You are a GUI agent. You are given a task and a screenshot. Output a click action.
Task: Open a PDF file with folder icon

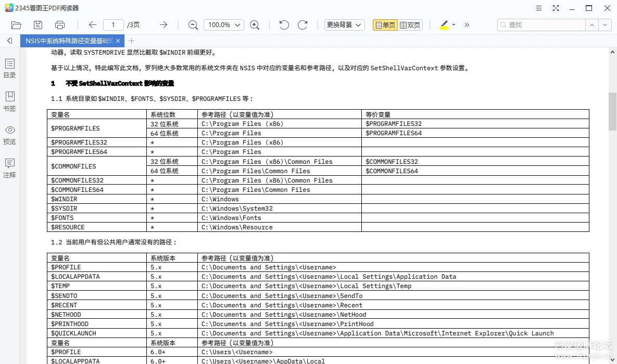click(x=16, y=25)
